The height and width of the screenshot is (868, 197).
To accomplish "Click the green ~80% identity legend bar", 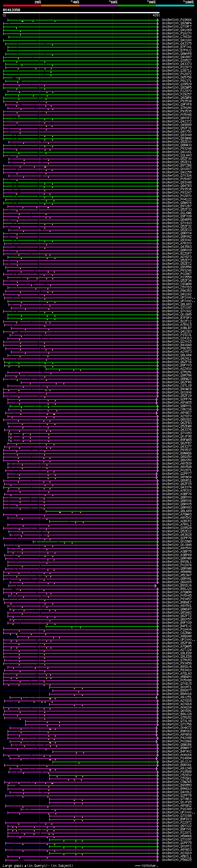I will coord(137,6).
